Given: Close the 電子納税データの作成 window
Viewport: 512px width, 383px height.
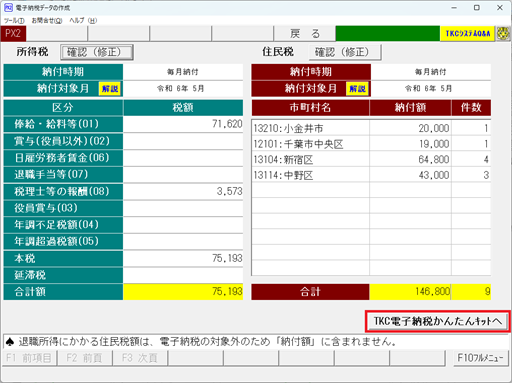Looking at the screenshot, I should coord(500,8).
